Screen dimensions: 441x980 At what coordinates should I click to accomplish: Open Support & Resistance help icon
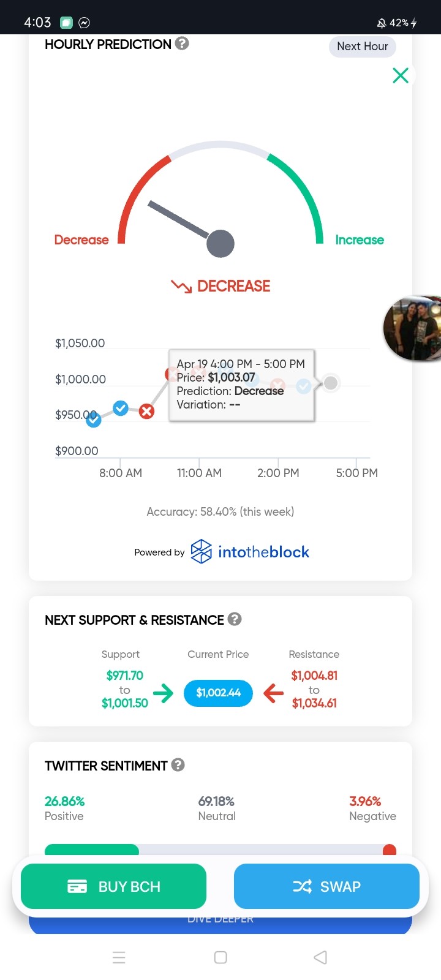pos(235,619)
